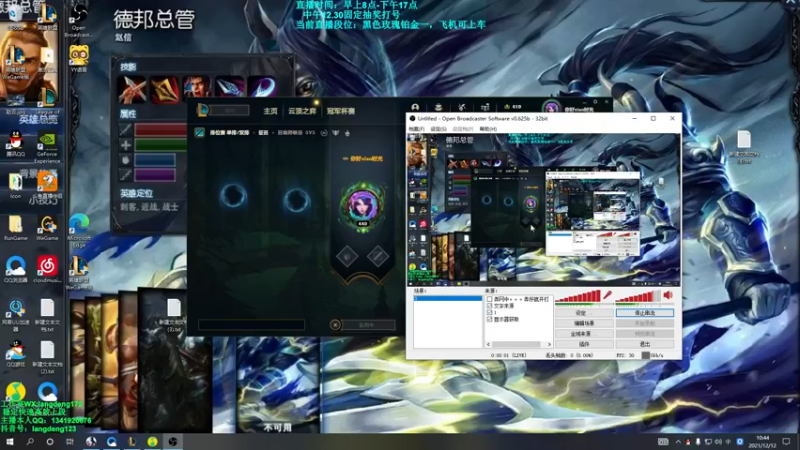Click the 停止串流 button in OBS
Image resolution: width=800 pixels, height=450 pixels.
tap(644, 313)
